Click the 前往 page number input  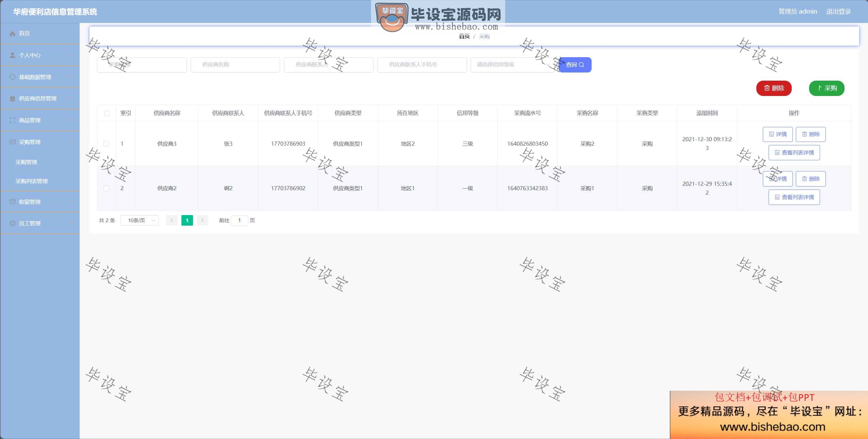click(x=239, y=220)
